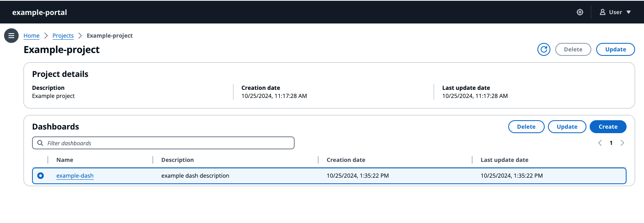Screen dimensions: 644x223
Task: Click the project-level Delete button
Action: point(573,49)
